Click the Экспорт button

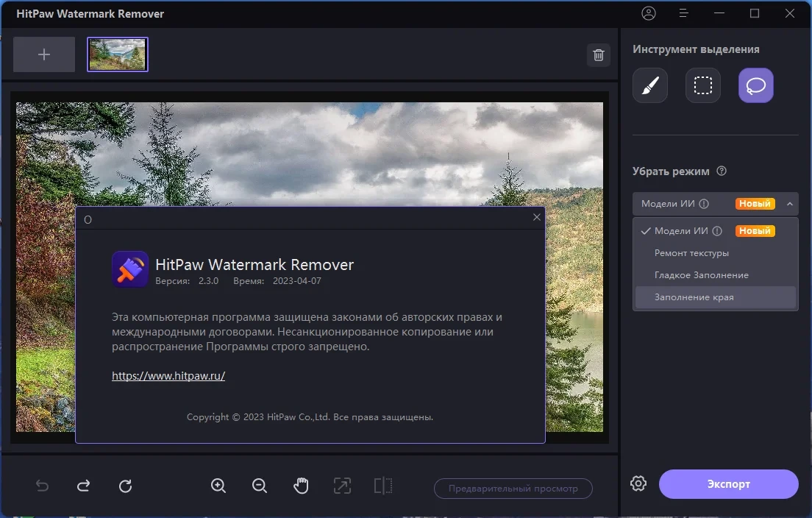(729, 484)
